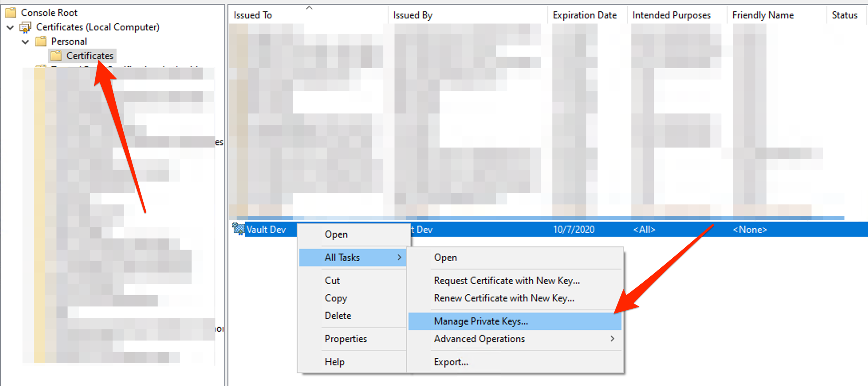This screenshot has height=386, width=868.
Task: Click the Personal folder icon
Action: [x=41, y=41]
